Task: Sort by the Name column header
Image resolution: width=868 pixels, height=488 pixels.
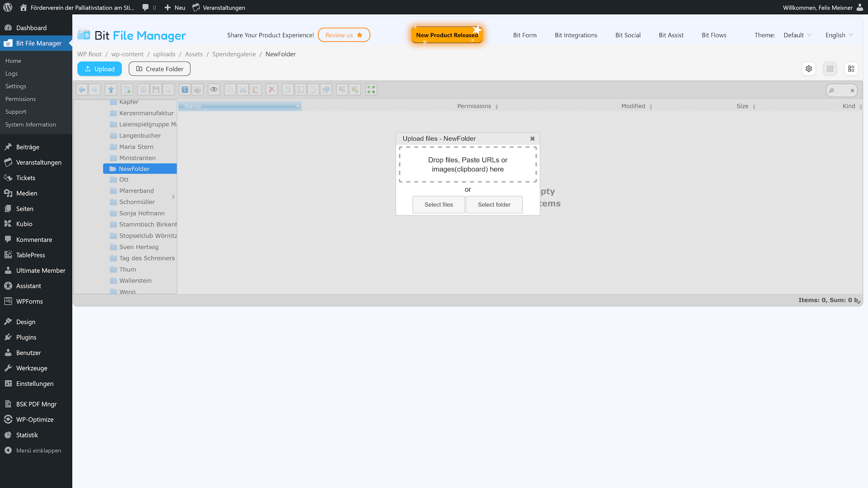Action: click(240, 106)
